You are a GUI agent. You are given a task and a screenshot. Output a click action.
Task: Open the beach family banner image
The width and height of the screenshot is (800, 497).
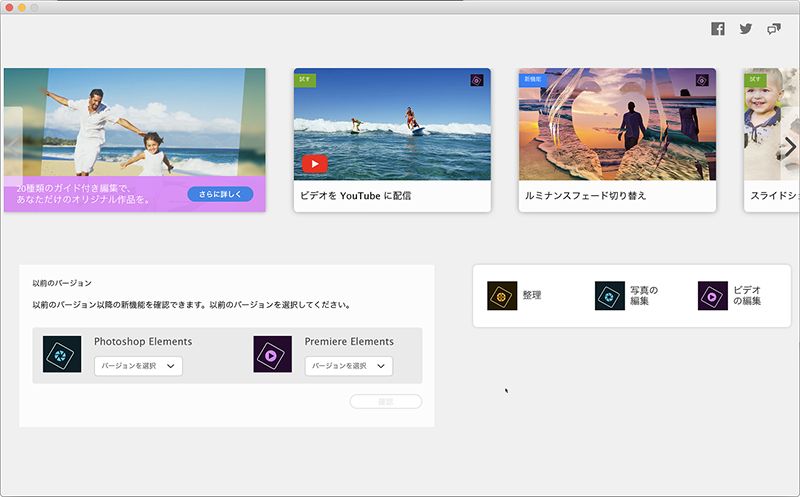coord(135,122)
